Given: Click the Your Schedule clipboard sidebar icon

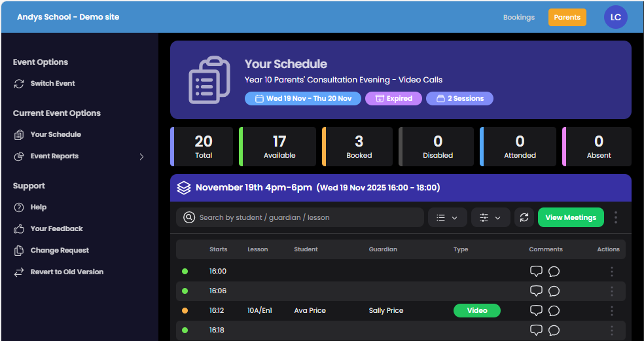Looking at the screenshot, I should pos(19,135).
